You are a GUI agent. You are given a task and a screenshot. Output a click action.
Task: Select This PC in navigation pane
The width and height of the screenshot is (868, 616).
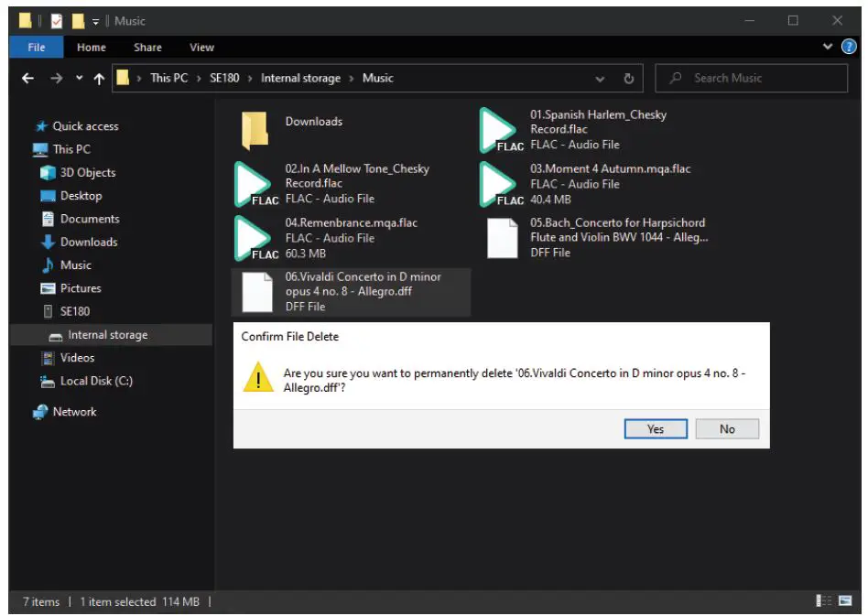71,149
